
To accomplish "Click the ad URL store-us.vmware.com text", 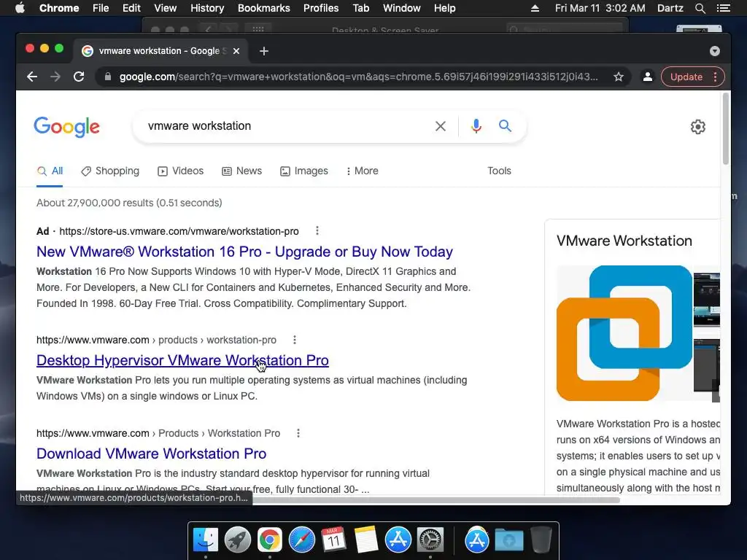I will tap(179, 231).
